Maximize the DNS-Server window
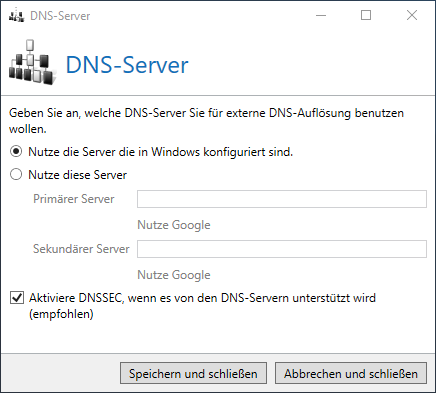436x393 pixels. [366, 15]
